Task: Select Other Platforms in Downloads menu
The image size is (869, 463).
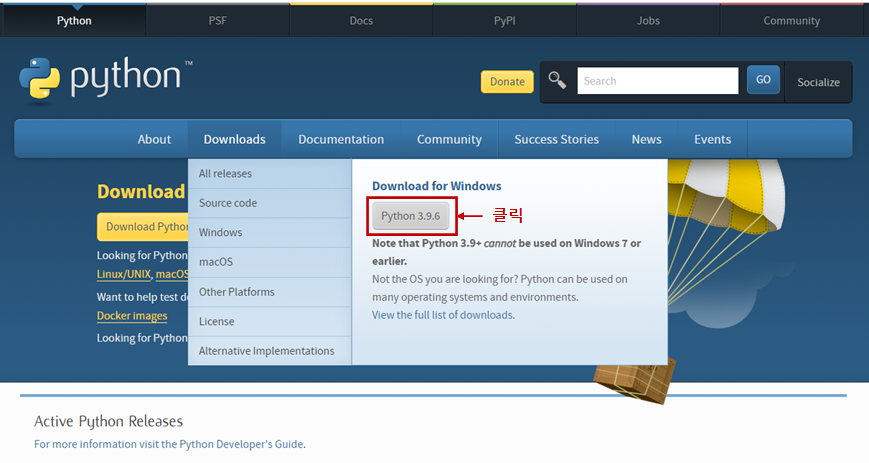Action: [x=270, y=292]
